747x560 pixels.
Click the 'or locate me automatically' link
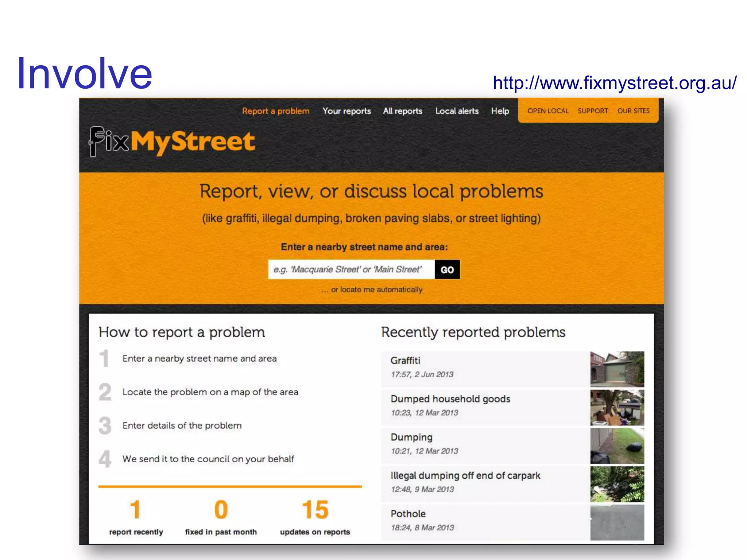click(372, 289)
